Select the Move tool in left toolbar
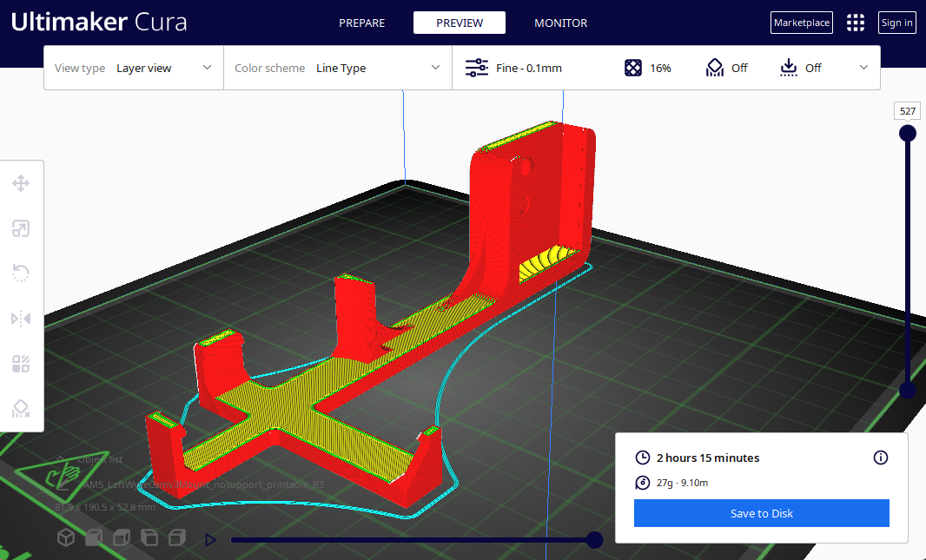This screenshot has width=926, height=560. pyautogui.click(x=21, y=183)
